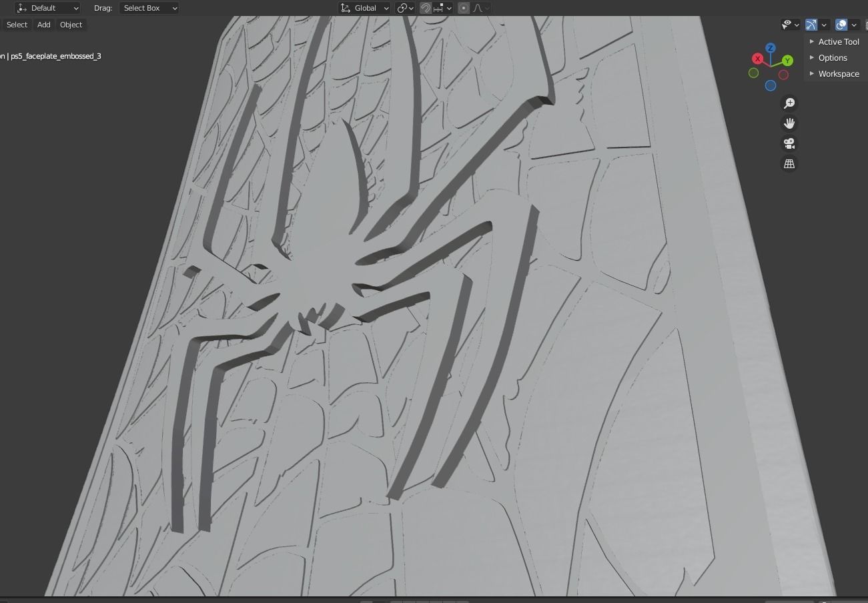Click the blue Z axis gizmo
This screenshot has height=603, width=868.
[771, 48]
